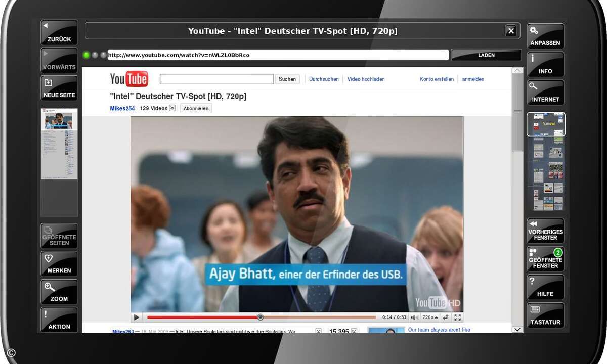The width and height of the screenshot is (607, 364).
Task: Bookmark the page with MERKEN
Action: (x=59, y=264)
